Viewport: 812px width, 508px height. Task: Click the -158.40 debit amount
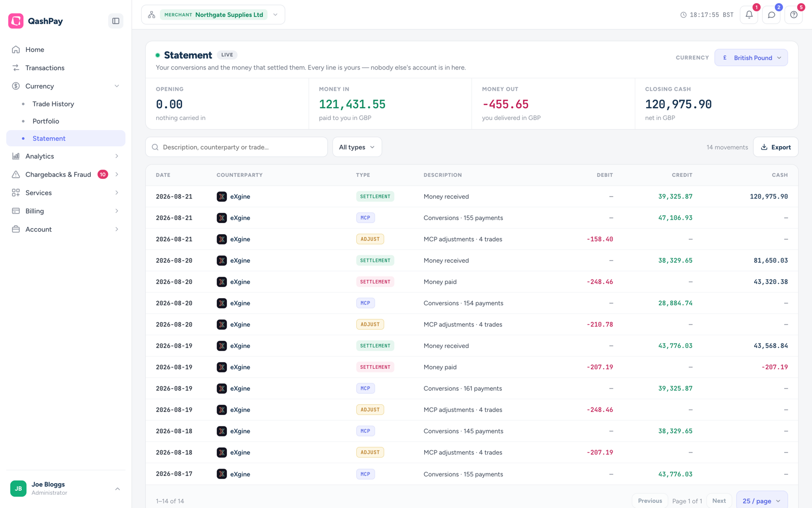click(x=600, y=239)
